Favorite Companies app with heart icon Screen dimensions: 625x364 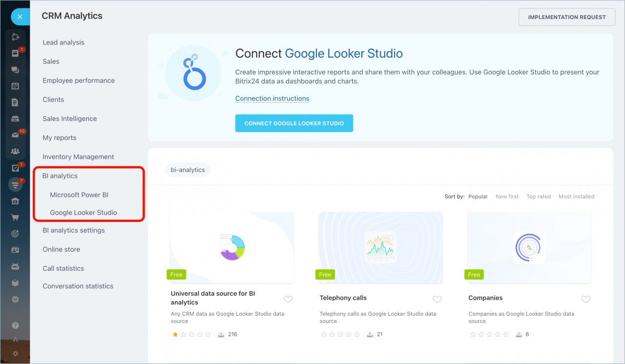tap(586, 300)
